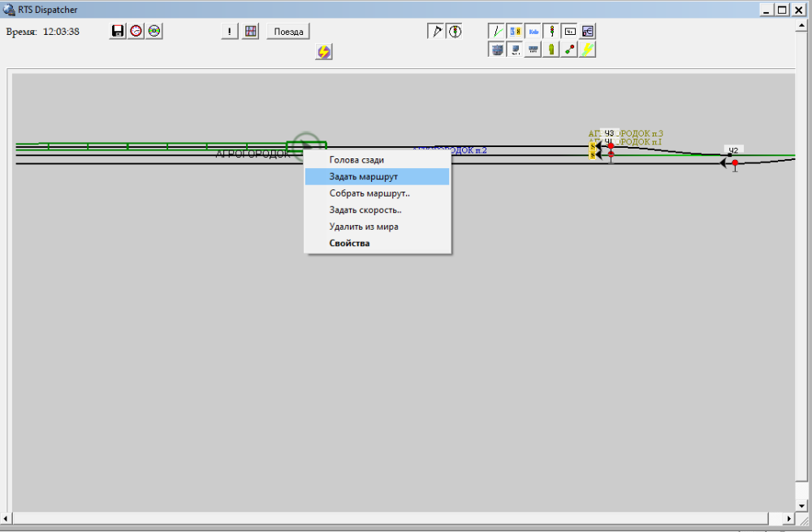Click the red clock icon

tap(136, 31)
